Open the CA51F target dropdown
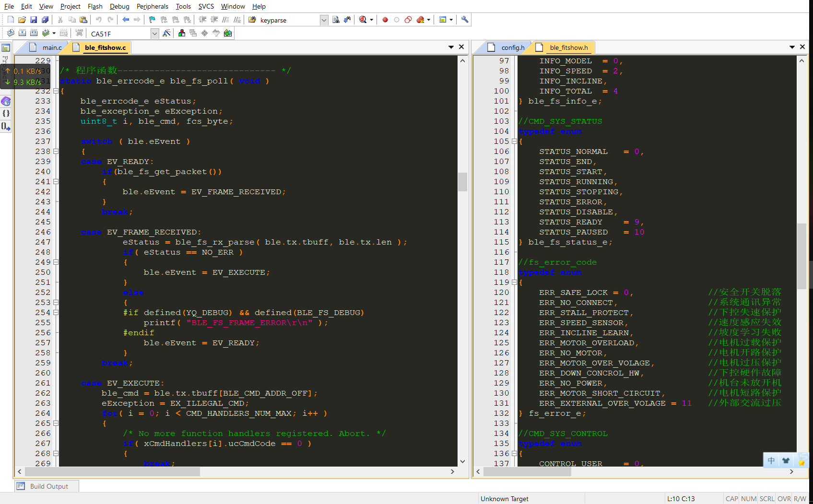Screen dimensions: 813x504 pyautogui.click(x=154, y=34)
